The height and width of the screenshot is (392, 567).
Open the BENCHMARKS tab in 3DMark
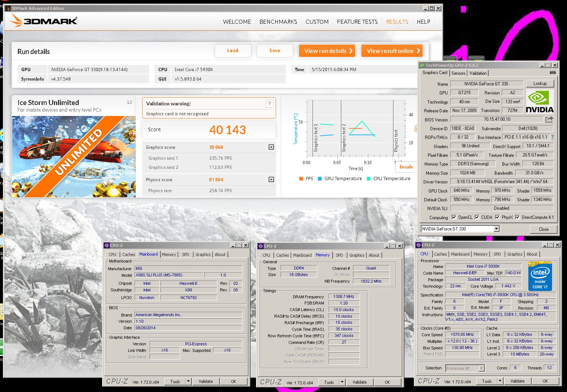[x=278, y=22]
